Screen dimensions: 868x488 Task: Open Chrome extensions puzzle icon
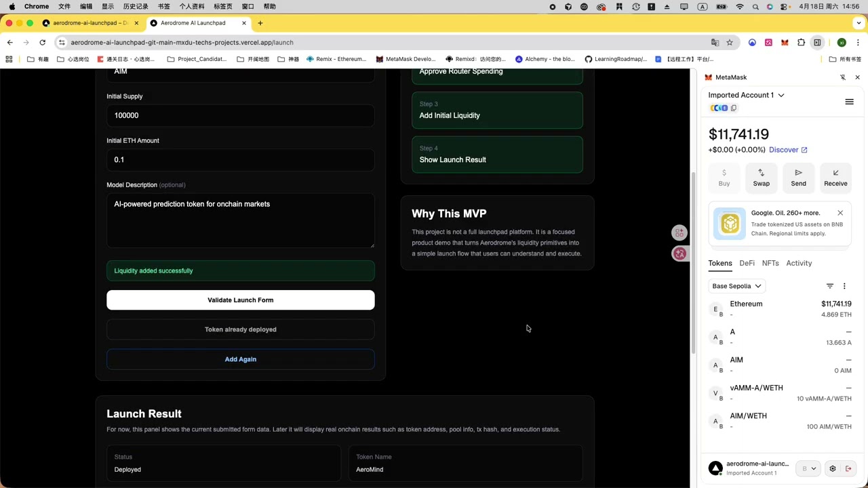pos(801,42)
